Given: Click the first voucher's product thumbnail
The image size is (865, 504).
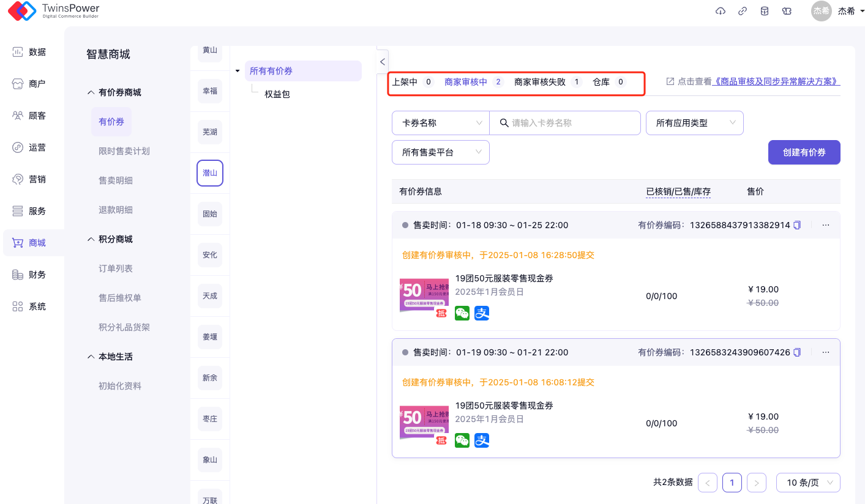Looking at the screenshot, I should tap(424, 297).
